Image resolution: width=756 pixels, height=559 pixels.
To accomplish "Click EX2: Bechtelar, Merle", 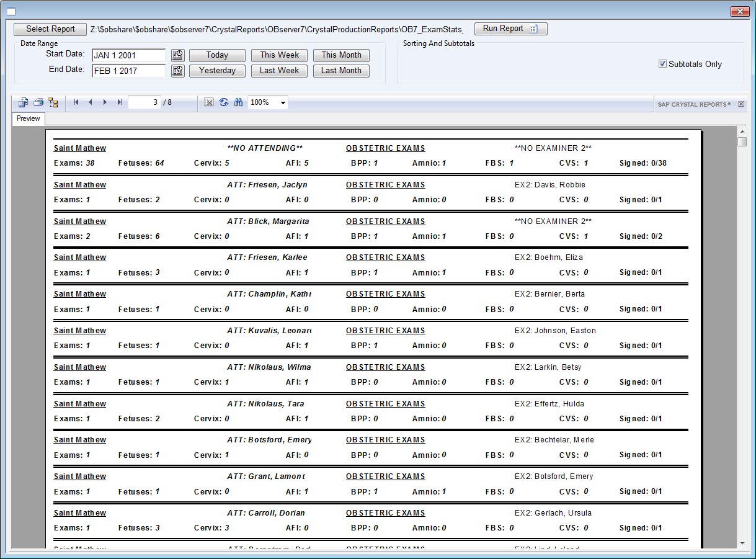I will [x=554, y=440].
